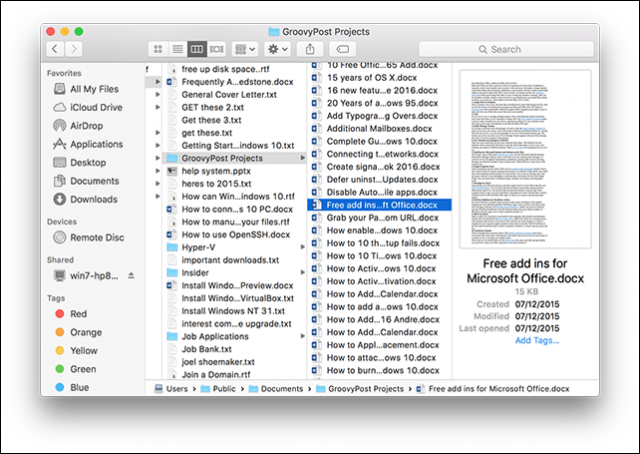The height and width of the screenshot is (454, 640).
Task: Go to Public in path bar
Action: (x=218, y=389)
